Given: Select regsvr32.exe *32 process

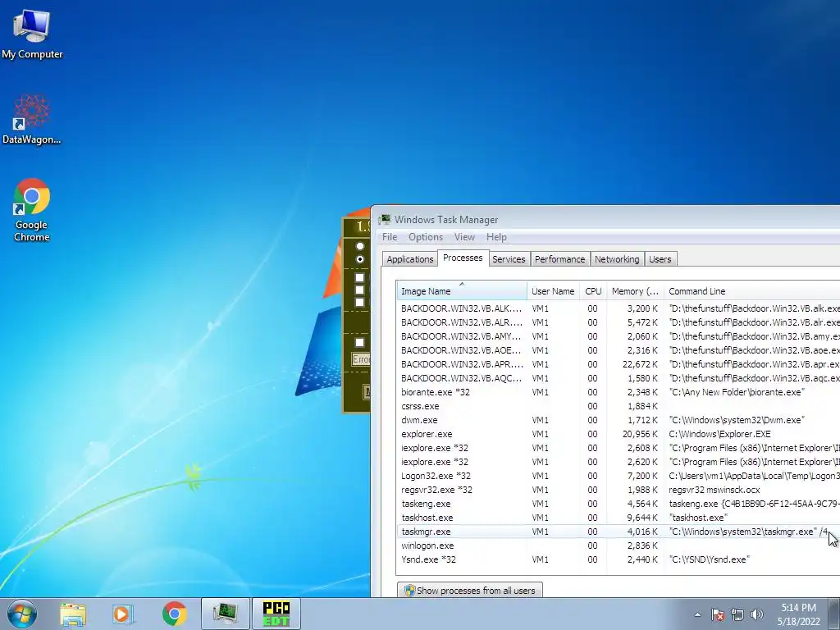Looking at the screenshot, I should [619, 490].
